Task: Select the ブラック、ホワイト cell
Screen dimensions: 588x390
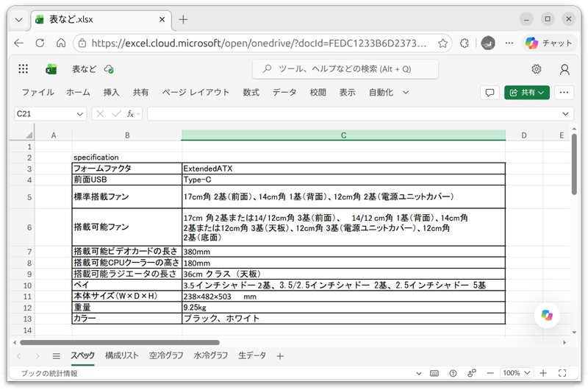Action: 343,319
